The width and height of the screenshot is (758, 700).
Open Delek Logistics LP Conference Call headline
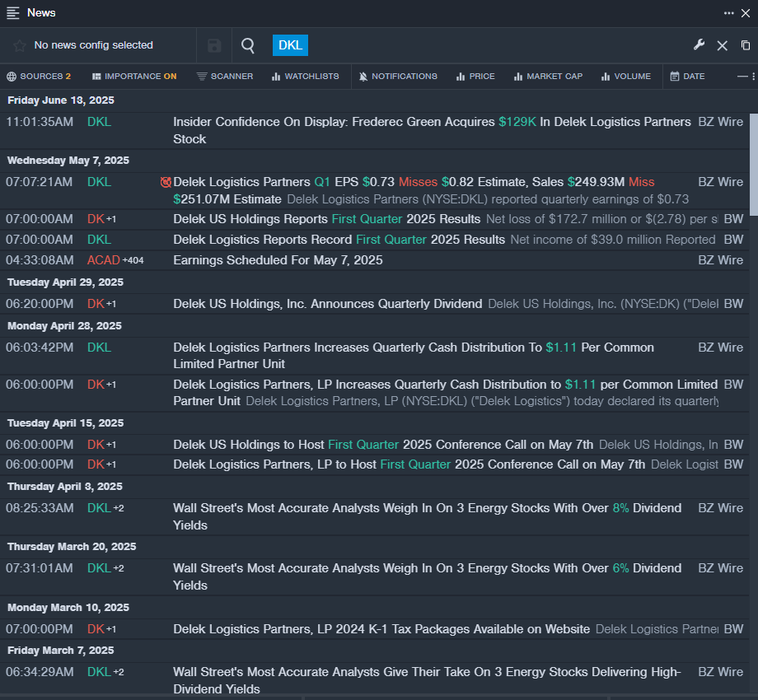(409, 464)
